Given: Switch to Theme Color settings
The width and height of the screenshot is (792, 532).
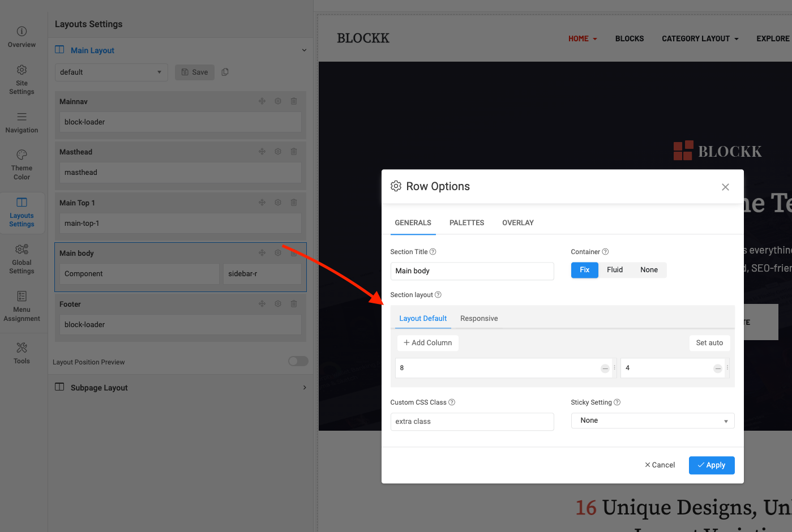Looking at the screenshot, I should pos(22,165).
